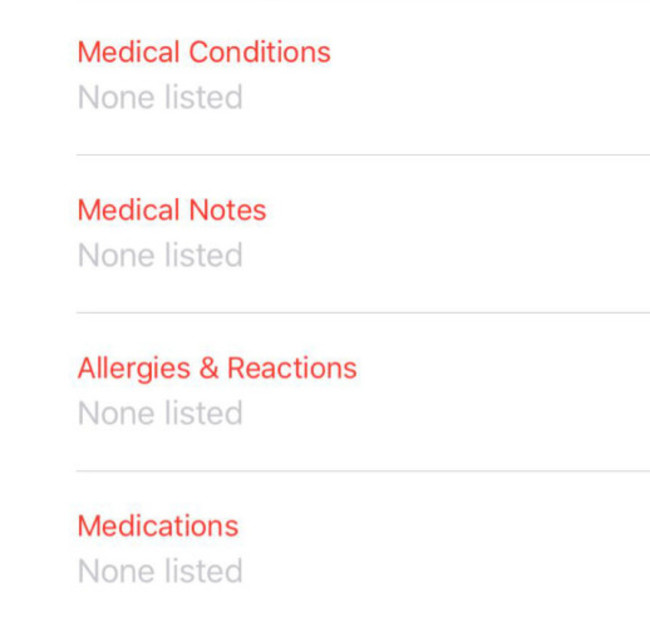This screenshot has height=627, width=650.
Task: Click the divider below Medical Notes section
Action: click(x=362, y=313)
